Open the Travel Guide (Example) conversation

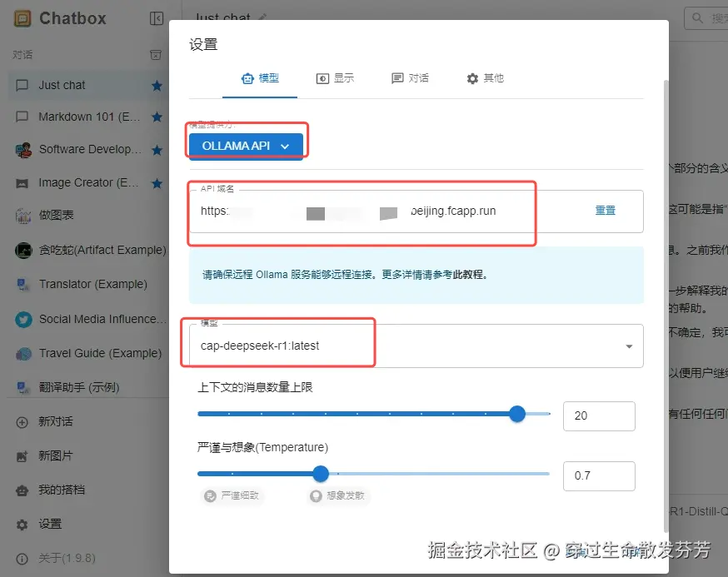pyautogui.click(x=88, y=354)
